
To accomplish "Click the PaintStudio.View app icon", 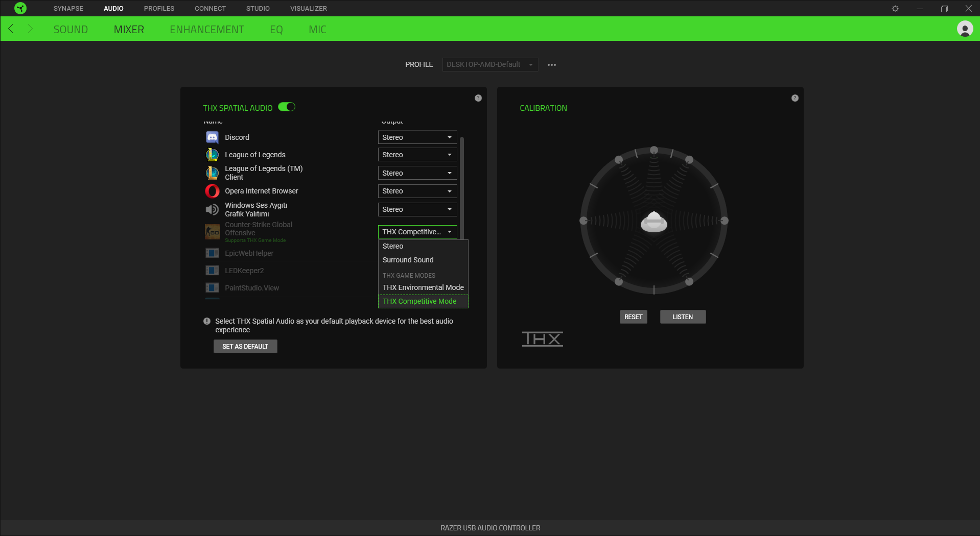I will point(212,288).
